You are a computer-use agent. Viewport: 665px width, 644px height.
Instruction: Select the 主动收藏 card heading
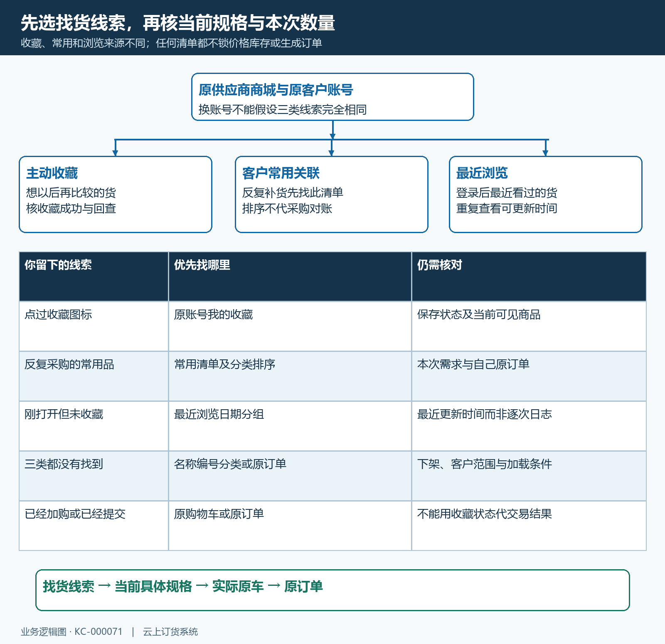click(x=52, y=173)
